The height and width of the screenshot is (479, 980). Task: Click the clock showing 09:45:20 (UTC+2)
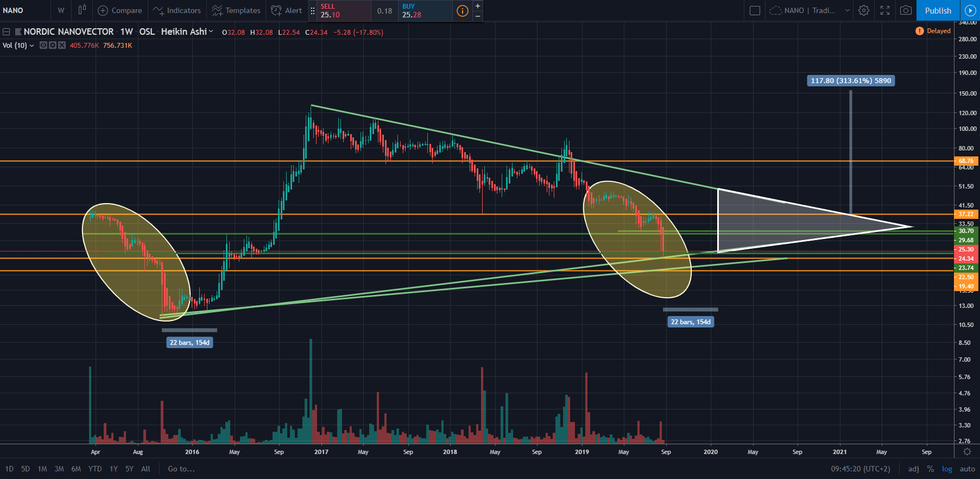(x=861, y=469)
